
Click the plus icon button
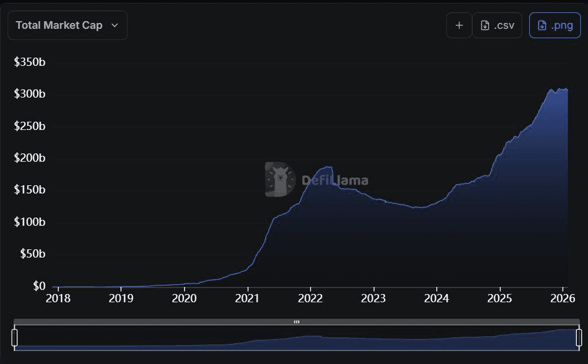coord(459,25)
